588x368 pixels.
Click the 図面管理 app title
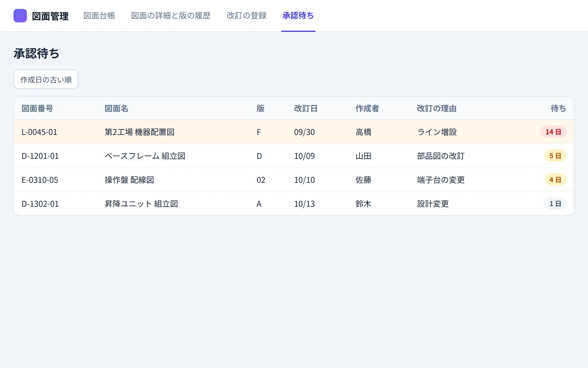pos(50,16)
